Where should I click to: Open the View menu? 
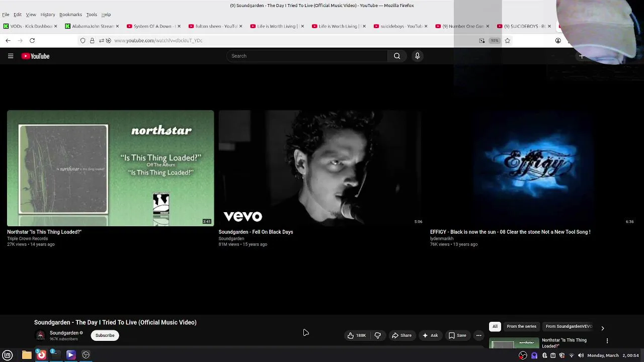pos(31,15)
